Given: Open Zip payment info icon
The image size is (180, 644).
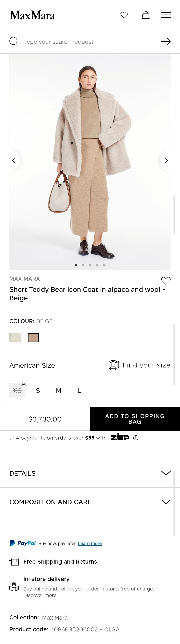Looking at the screenshot, I should (x=136, y=438).
